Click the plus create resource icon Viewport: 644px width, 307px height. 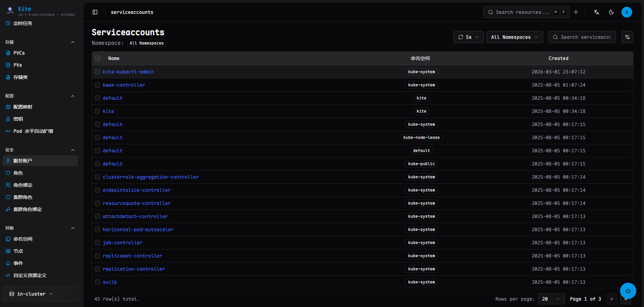tap(576, 12)
